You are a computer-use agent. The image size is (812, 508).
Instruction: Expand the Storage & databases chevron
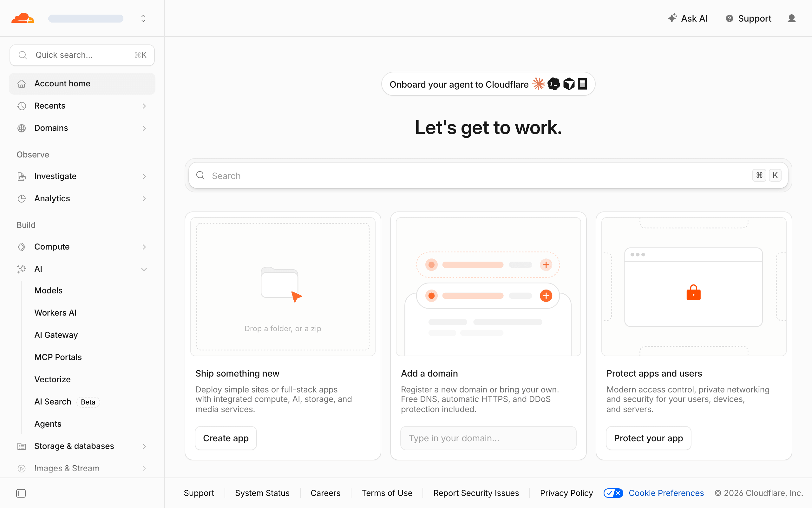pyautogui.click(x=144, y=446)
